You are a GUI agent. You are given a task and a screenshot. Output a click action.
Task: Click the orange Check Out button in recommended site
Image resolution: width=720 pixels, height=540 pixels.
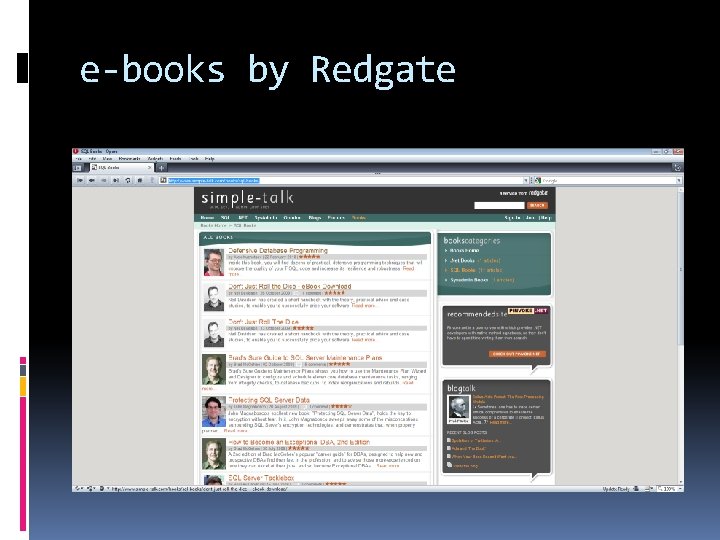[517, 354]
